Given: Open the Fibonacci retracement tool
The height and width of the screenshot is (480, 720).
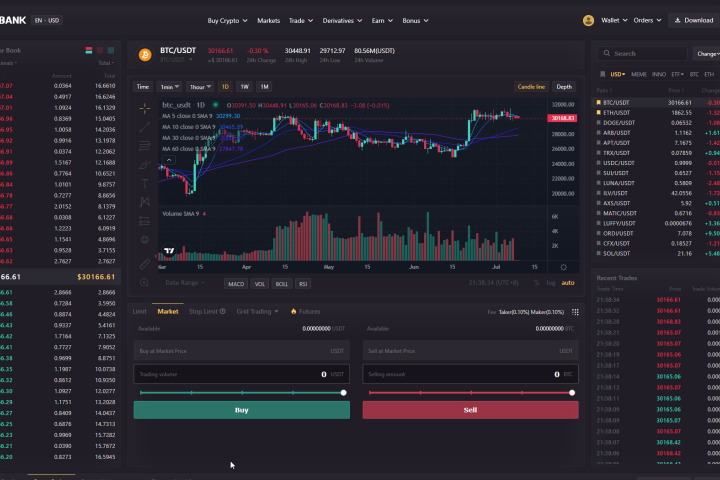Looking at the screenshot, I should click(145, 146).
